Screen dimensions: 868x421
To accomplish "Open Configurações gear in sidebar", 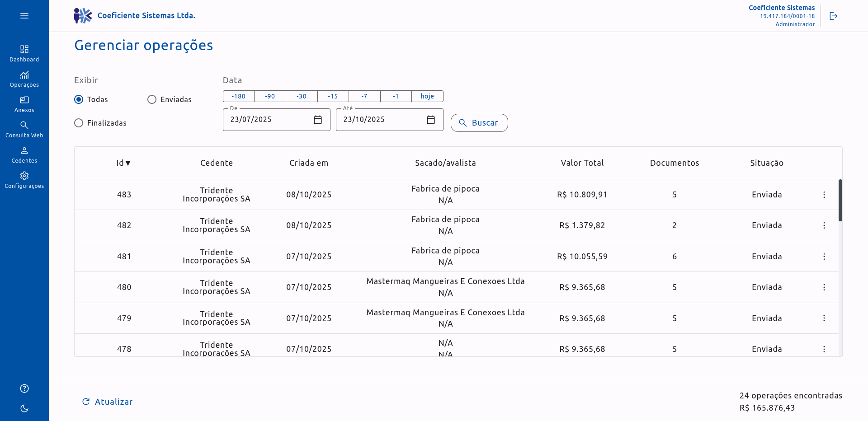I will (24, 179).
